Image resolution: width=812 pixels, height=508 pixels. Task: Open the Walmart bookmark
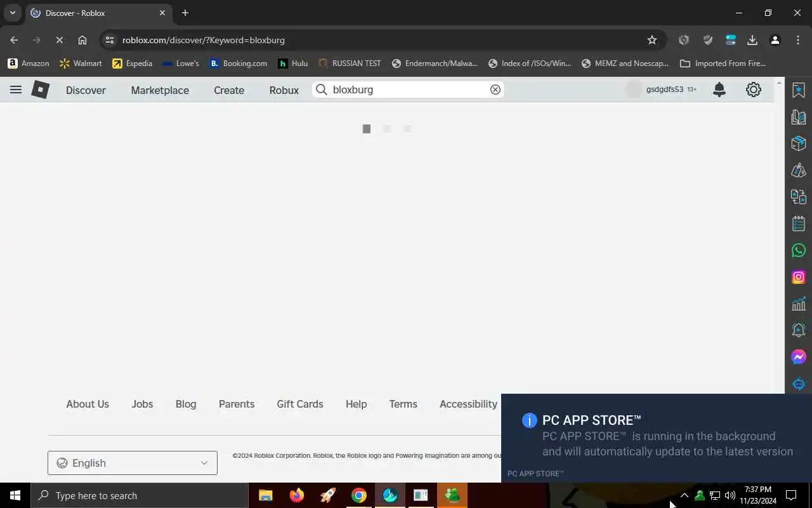(x=81, y=63)
